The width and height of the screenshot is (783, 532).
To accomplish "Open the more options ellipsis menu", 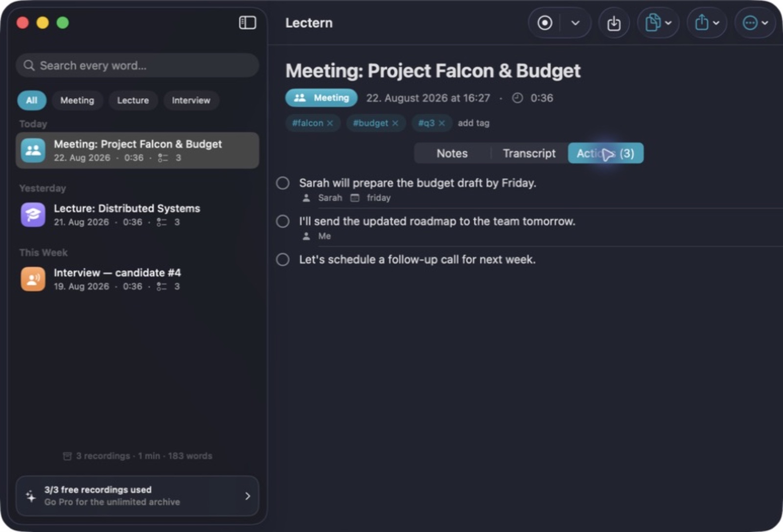I will tap(755, 22).
